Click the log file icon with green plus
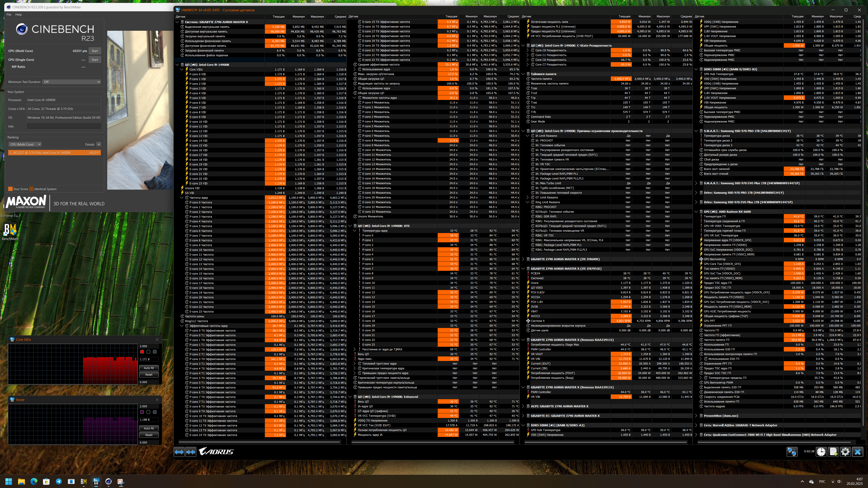868x488 pixels. [833, 452]
